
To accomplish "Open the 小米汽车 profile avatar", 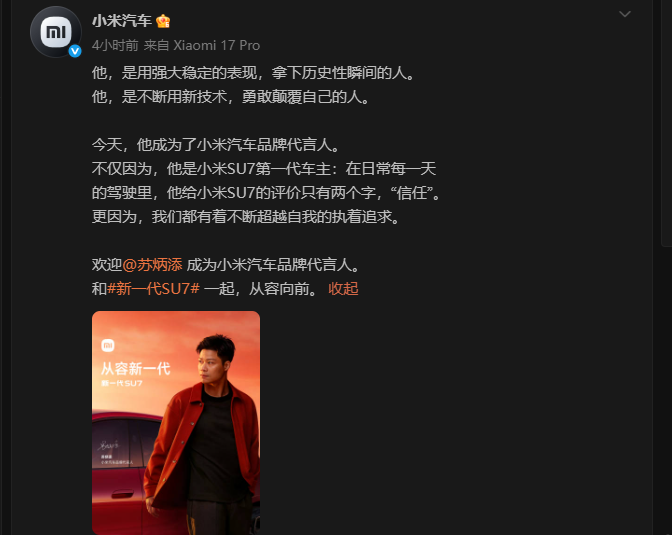I will [56, 32].
